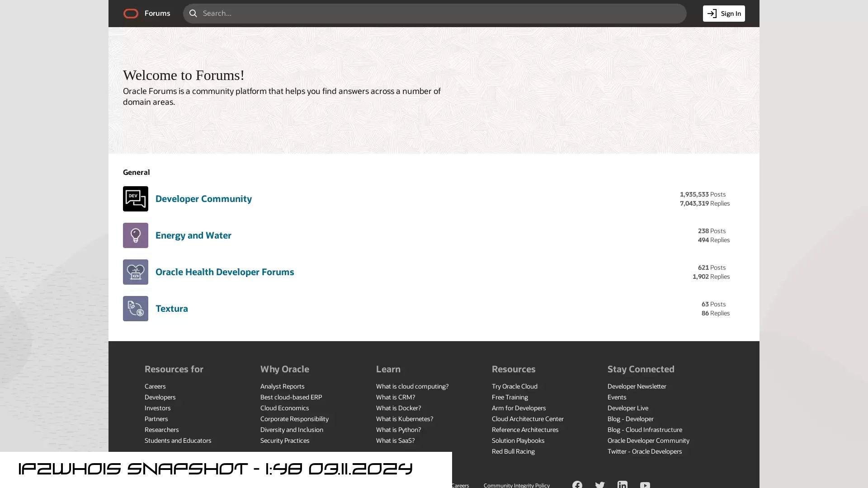Expand the Stay Connected footer section
The image size is (868, 488).
pos(641,369)
